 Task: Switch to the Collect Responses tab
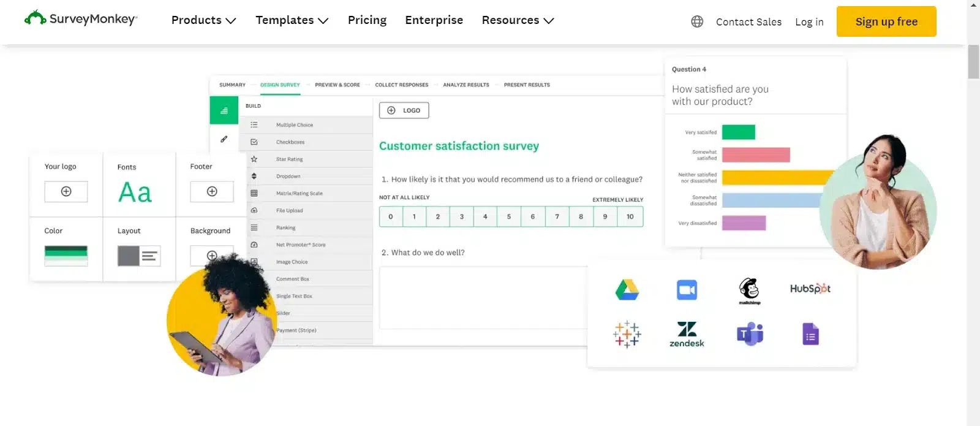click(402, 85)
